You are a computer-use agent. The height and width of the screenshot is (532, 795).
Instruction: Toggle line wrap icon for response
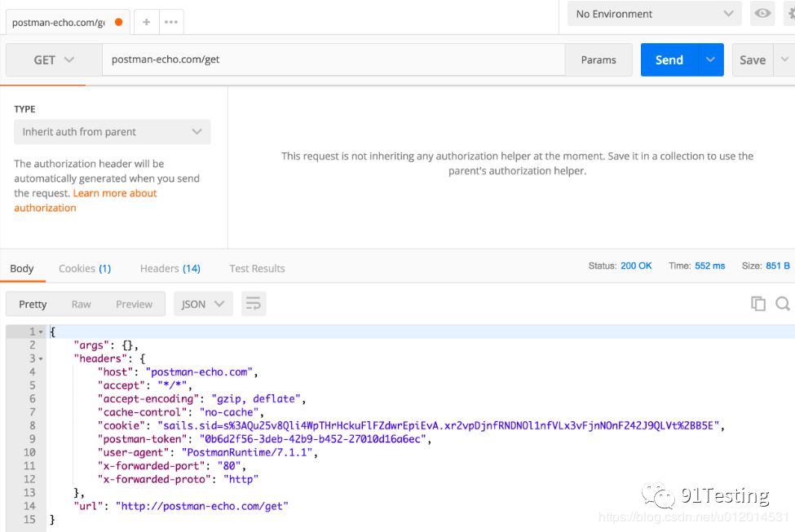pos(254,304)
